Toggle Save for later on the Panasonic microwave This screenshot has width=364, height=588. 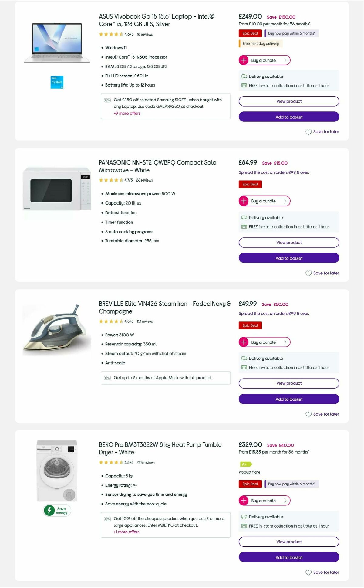point(322,273)
